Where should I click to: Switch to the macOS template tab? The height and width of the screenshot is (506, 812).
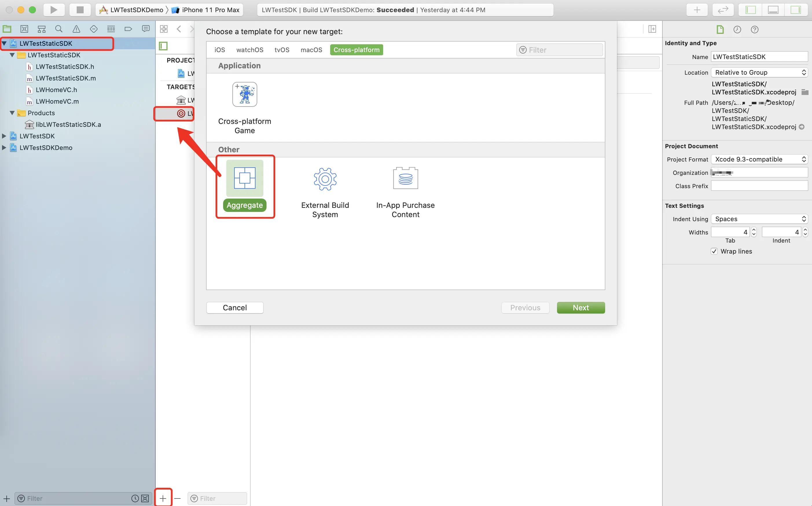coord(311,50)
